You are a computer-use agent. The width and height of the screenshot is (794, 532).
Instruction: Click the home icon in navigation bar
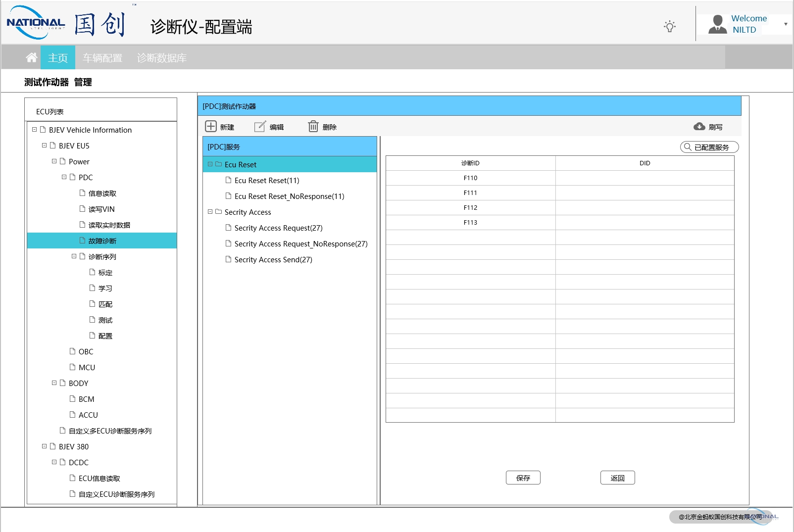[31, 58]
